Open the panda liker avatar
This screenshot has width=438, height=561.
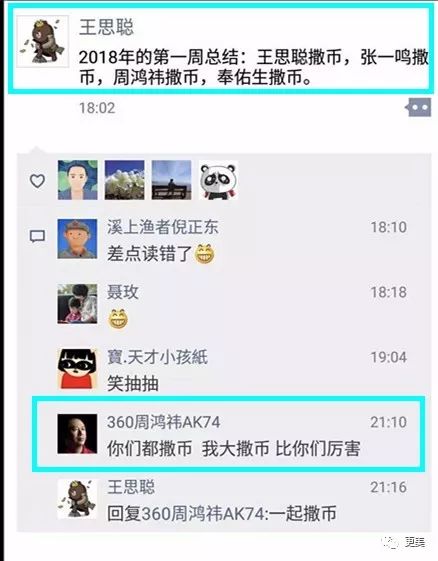(x=218, y=180)
